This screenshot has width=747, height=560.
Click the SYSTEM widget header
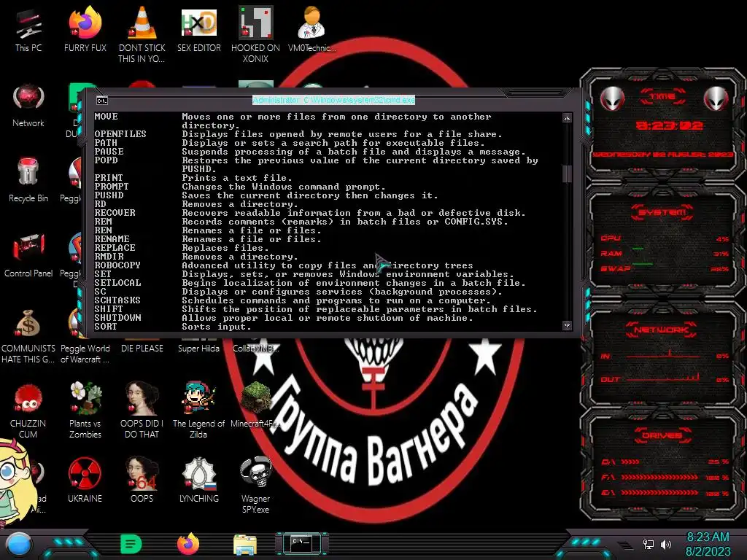click(x=662, y=212)
